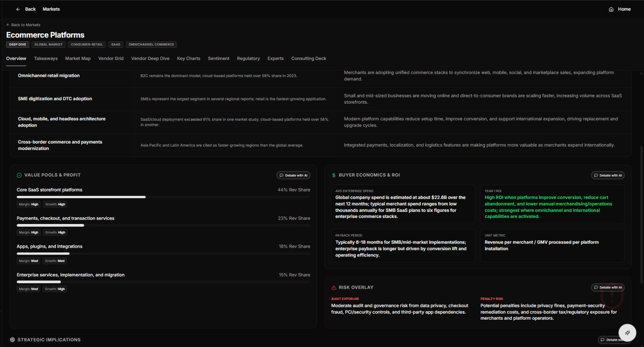Click the '18% Rev Share' value

click(294, 246)
